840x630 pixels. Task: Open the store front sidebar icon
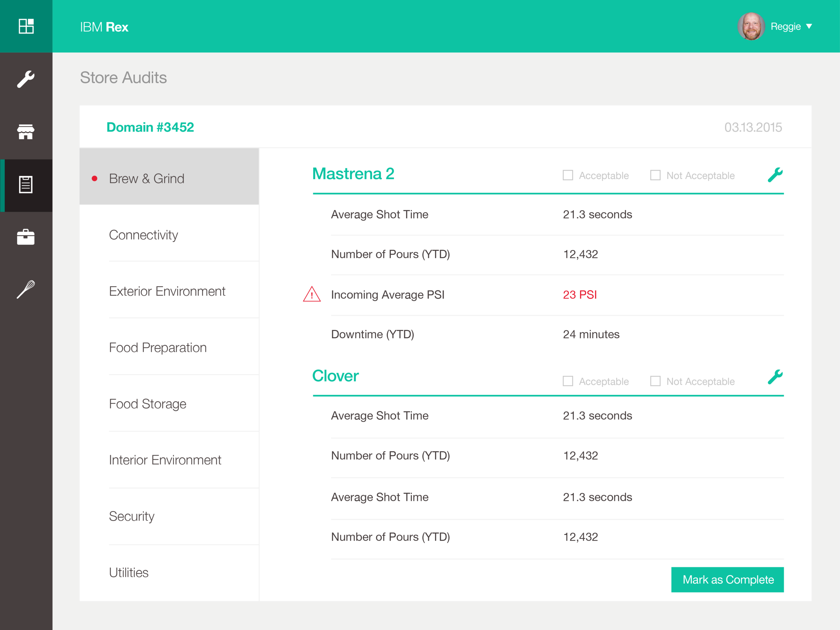pyautogui.click(x=26, y=132)
